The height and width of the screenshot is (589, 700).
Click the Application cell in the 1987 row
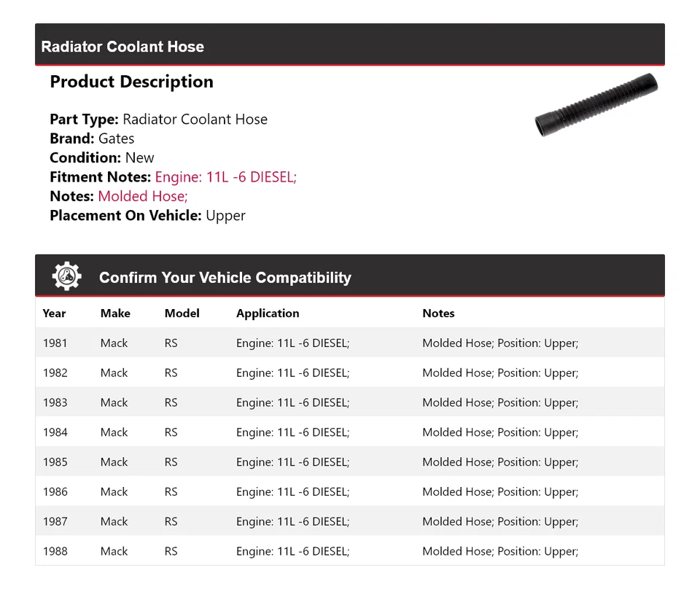293,522
